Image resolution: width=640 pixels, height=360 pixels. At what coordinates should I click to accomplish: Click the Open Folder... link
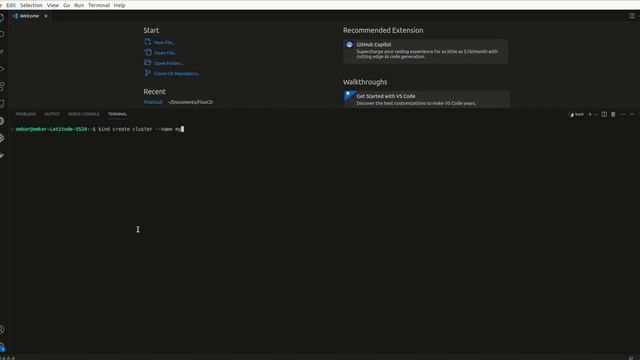click(x=169, y=63)
